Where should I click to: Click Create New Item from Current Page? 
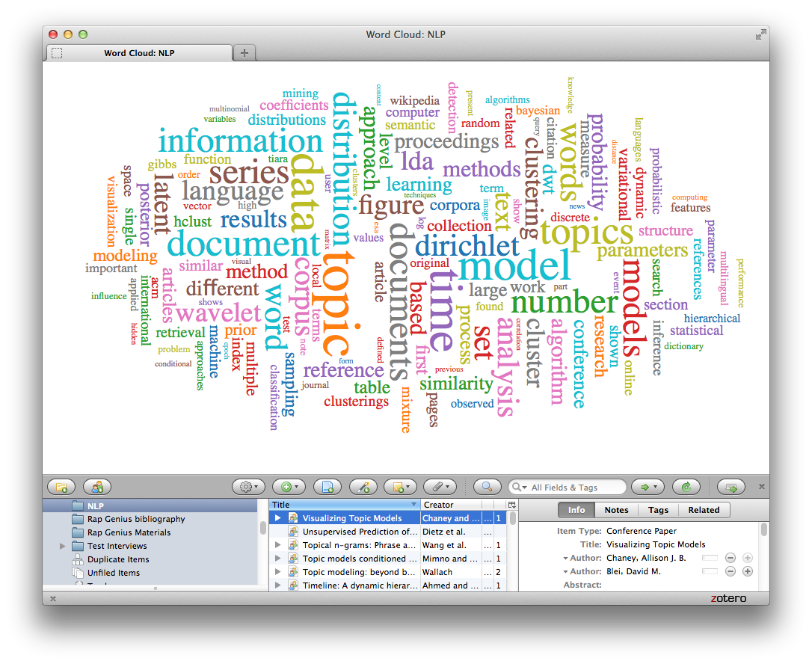tap(327, 487)
